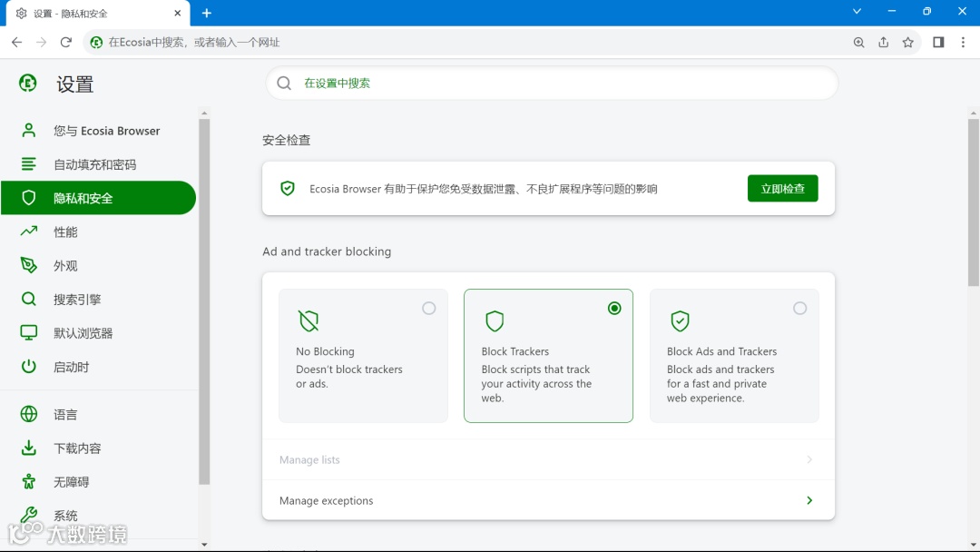Click the monitor icon for 默认浏览器

[29, 332]
